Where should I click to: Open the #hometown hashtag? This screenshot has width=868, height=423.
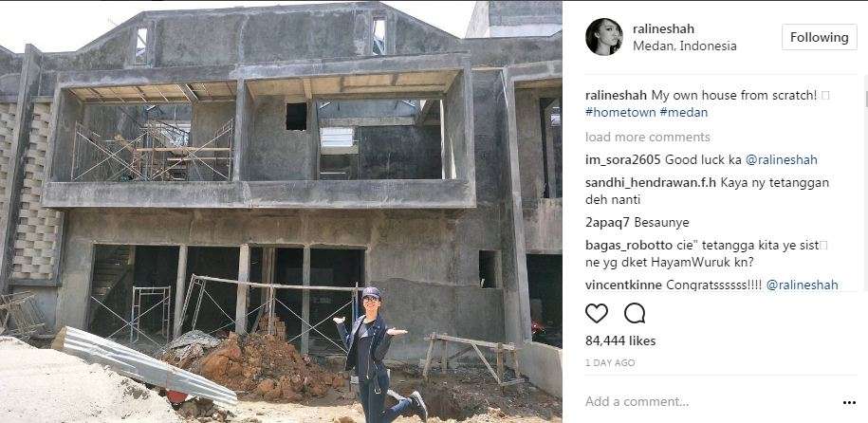click(620, 113)
